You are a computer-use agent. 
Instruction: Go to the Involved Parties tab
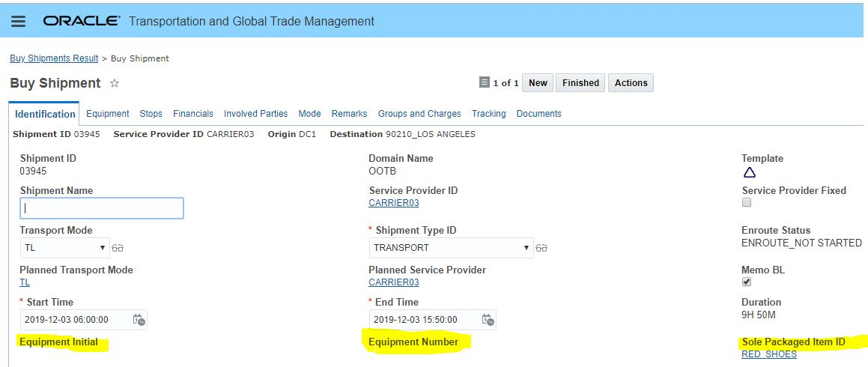pos(255,114)
